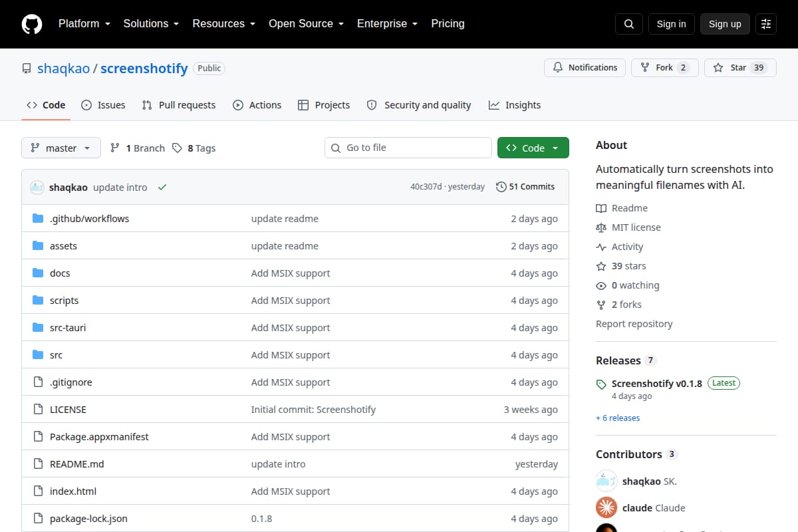Open the shaqkao owner link
798x532 pixels.
(63, 68)
